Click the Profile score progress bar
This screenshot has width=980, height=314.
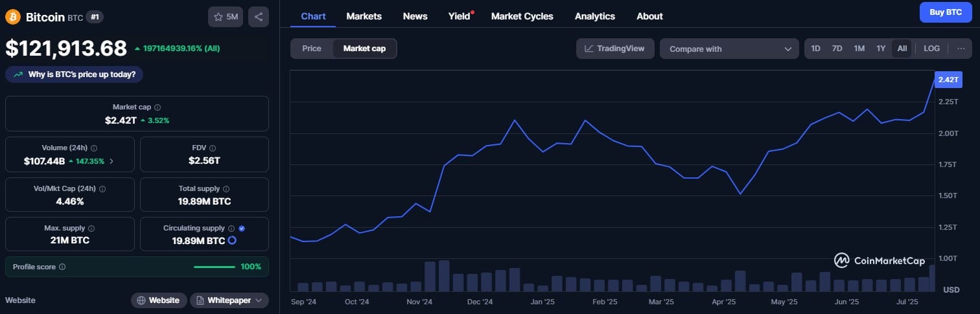click(214, 267)
